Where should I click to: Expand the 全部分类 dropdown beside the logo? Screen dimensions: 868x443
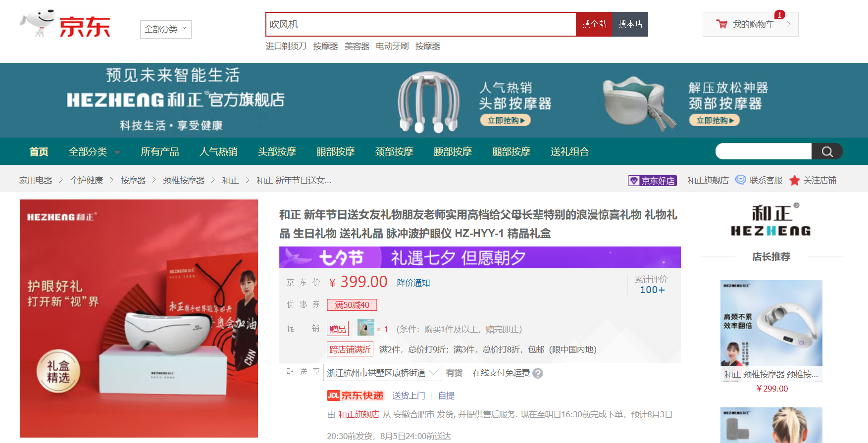[165, 29]
